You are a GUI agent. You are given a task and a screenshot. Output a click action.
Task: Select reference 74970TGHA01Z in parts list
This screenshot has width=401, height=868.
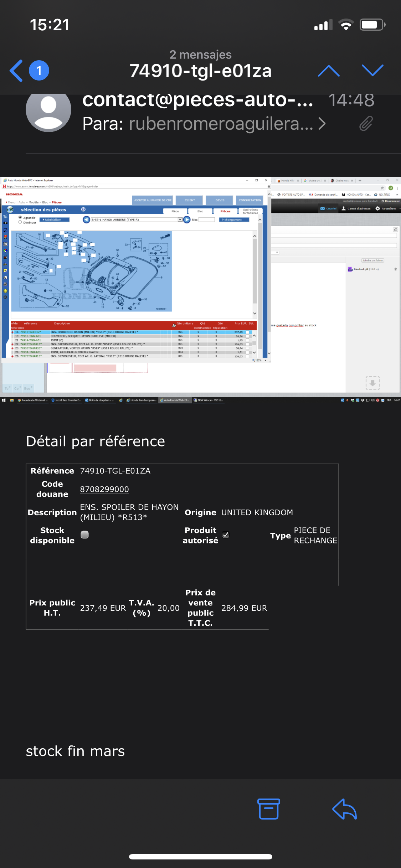31,356
